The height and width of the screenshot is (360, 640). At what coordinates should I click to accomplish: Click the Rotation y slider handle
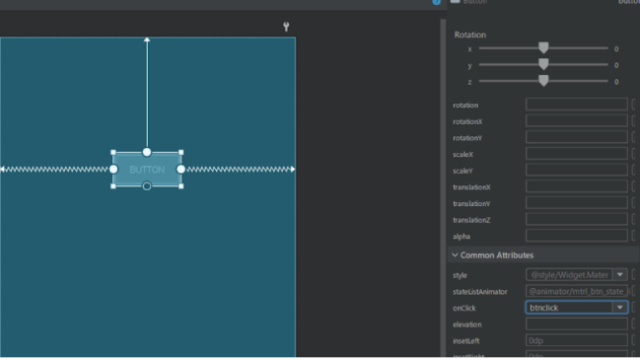pyautogui.click(x=543, y=64)
